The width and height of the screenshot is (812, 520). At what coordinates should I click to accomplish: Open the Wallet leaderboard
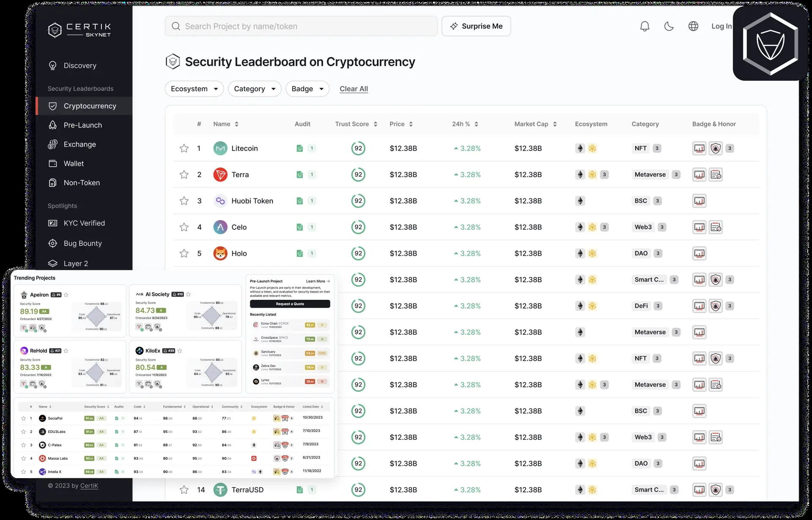(74, 164)
